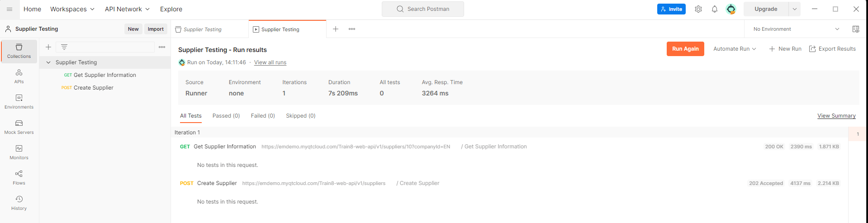
Task: Click the Run Again button
Action: point(685,49)
